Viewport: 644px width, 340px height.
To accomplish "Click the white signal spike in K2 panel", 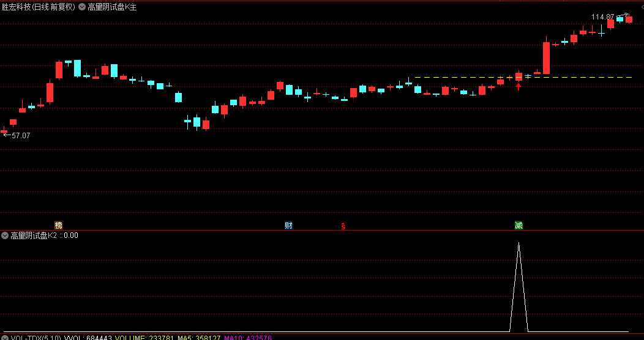I will 519,287.
